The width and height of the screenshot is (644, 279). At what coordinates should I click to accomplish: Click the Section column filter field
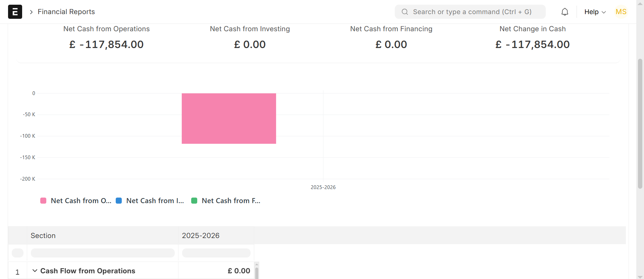pos(102,253)
